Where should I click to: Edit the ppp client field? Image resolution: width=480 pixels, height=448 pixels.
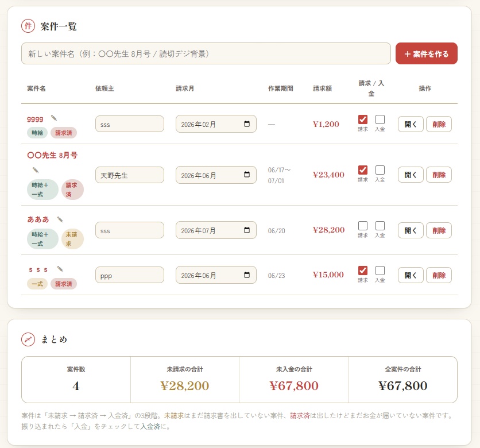coord(130,275)
